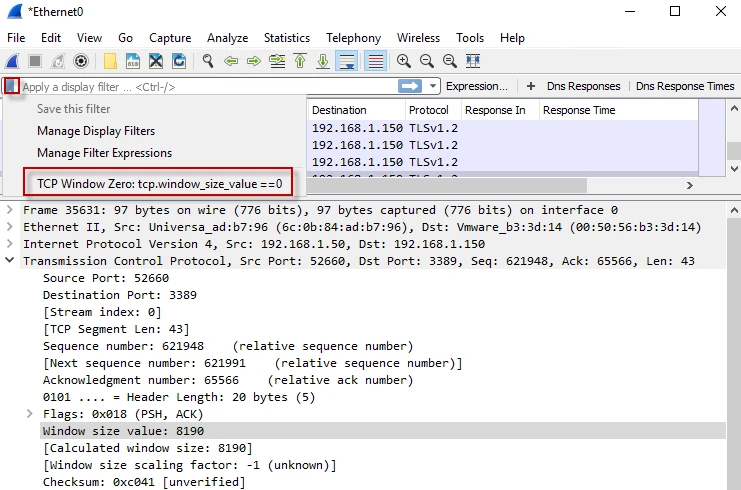
Task: Click the Expression... button
Action: click(476, 86)
